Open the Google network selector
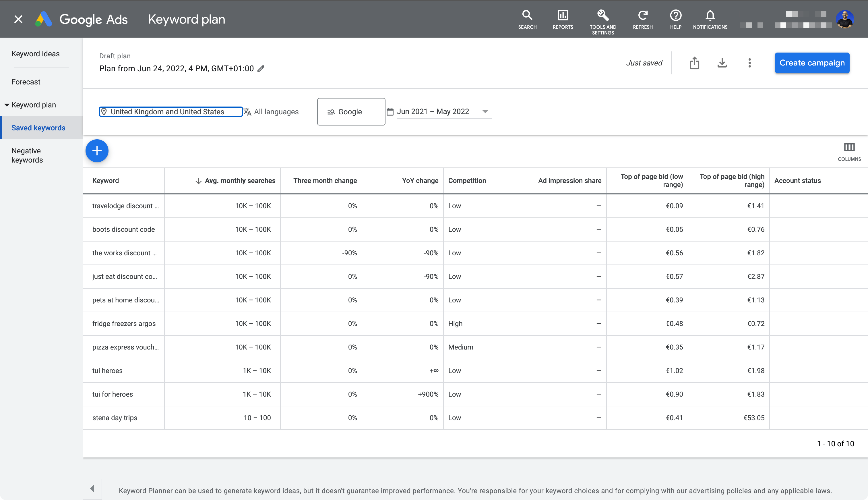 tap(351, 111)
